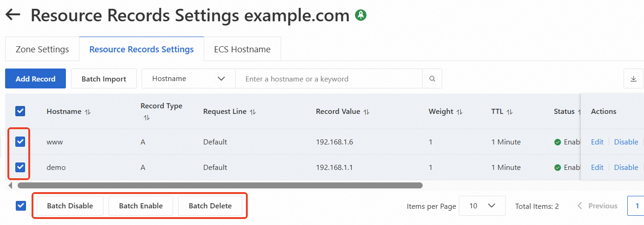Image resolution: width=644 pixels, height=225 pixels.
Task: Click the hostname keyword search field
Action: coord(328,79)
